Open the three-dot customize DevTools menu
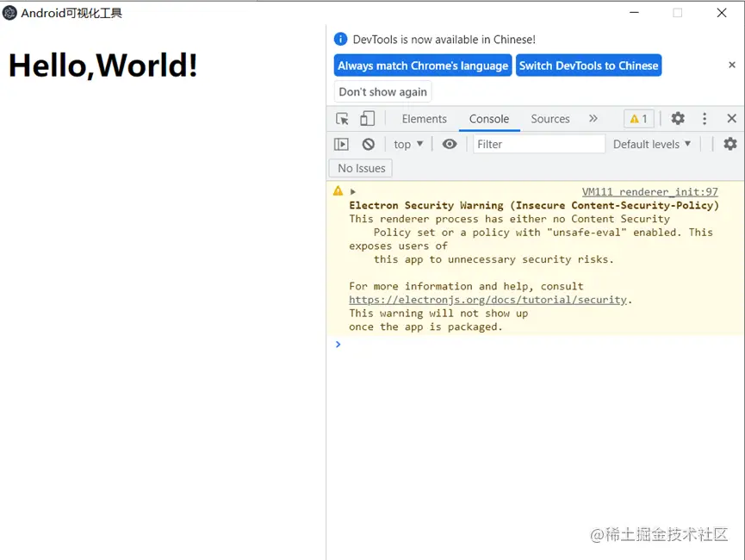Screen dimensions: 745x560 coord(705,118)
